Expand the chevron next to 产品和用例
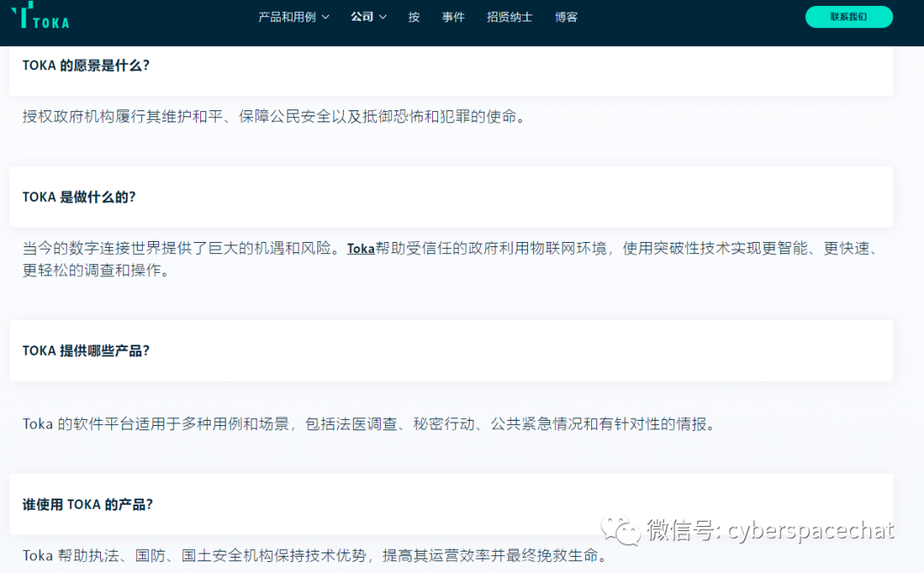Screen dimensions: 924x573 325,17
